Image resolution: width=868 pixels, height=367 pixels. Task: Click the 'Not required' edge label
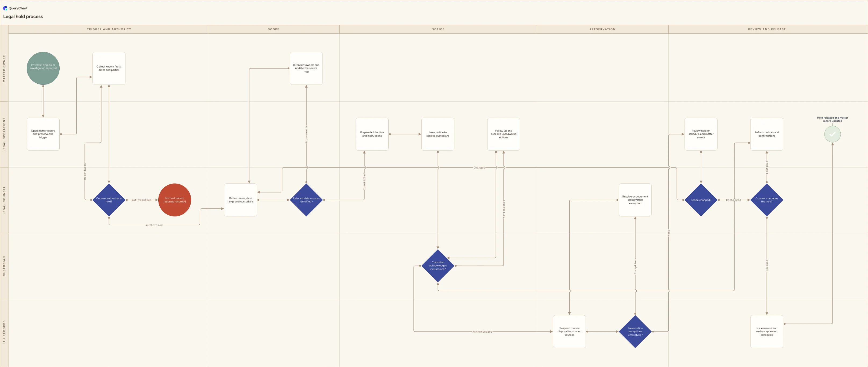(x=141, y=200)
